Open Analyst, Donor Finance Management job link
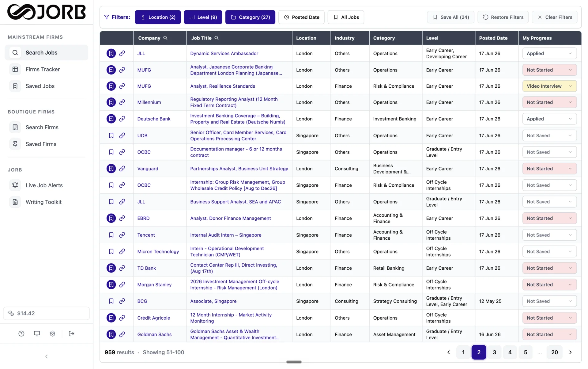This screenshot has width=588, height=369. [x=231, y=218]
